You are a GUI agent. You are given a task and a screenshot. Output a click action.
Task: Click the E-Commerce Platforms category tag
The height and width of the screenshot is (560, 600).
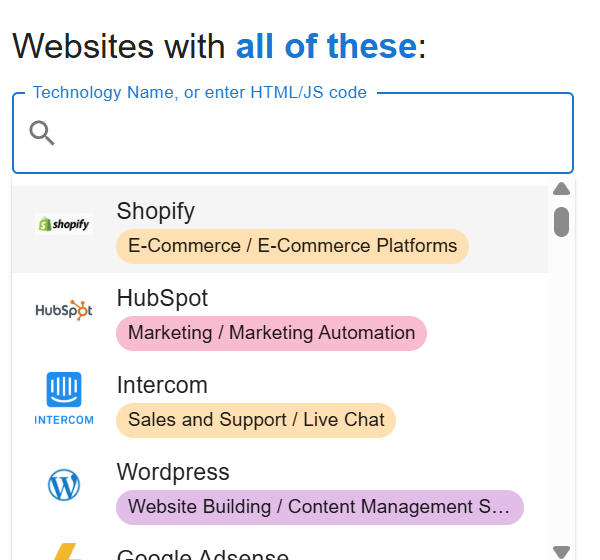click(x=292, y=246)
